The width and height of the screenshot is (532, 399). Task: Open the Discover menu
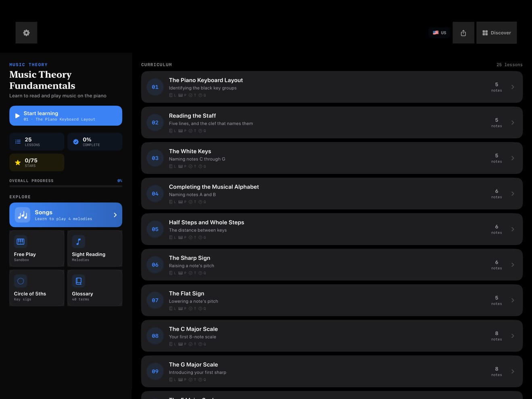tap(497, 33)
